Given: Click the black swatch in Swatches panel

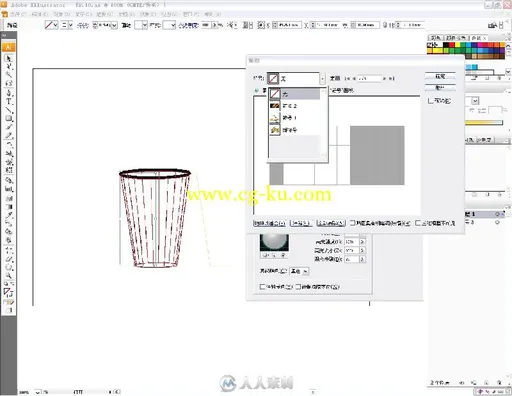Looking at the screenshot, I should click(445, 45).
